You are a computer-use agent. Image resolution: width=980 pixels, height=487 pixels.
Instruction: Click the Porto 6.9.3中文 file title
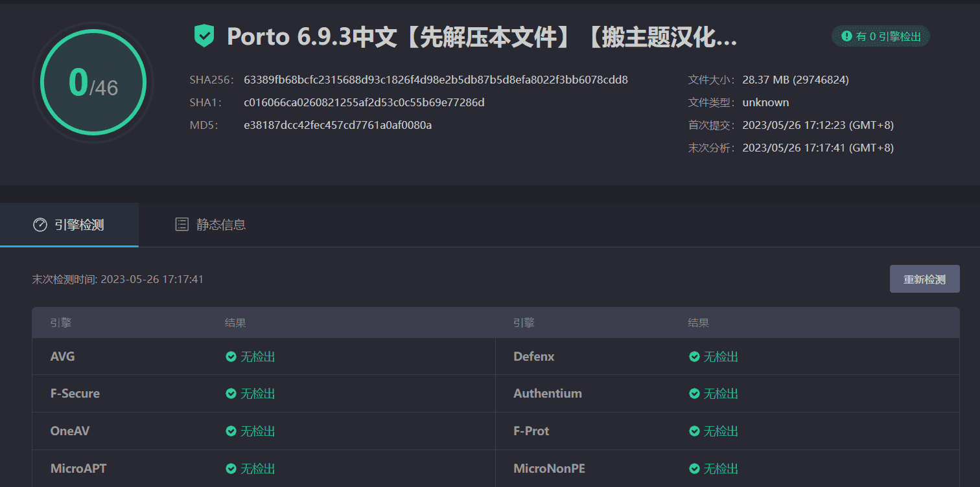click(482, 37)
